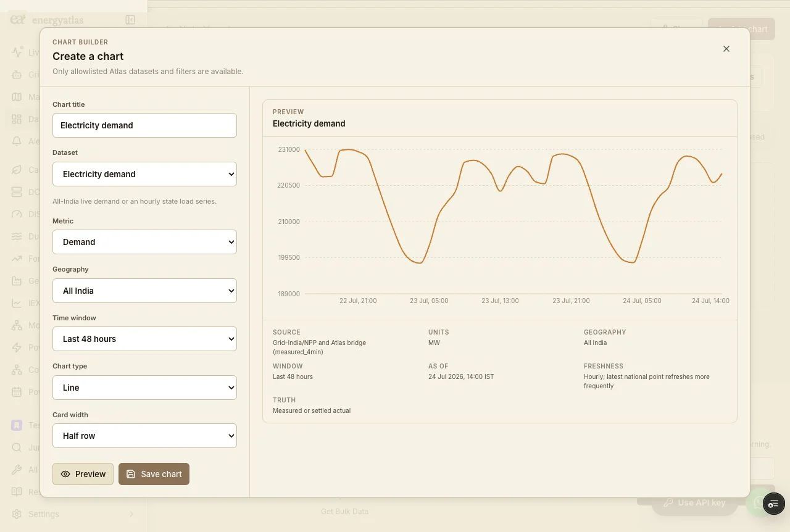This screenshot has width=790, height=532.
Task: Click the 'Electricity demand' preview heading
Action: click(x=309, y=123)
